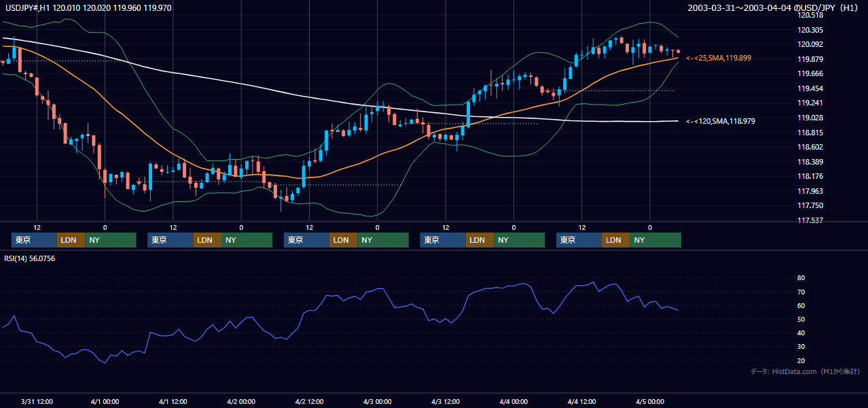The width and height of the screenshot is (868, 408).
Task: Select the 4/2 12:00 date label
Action: tap(309, 401)
